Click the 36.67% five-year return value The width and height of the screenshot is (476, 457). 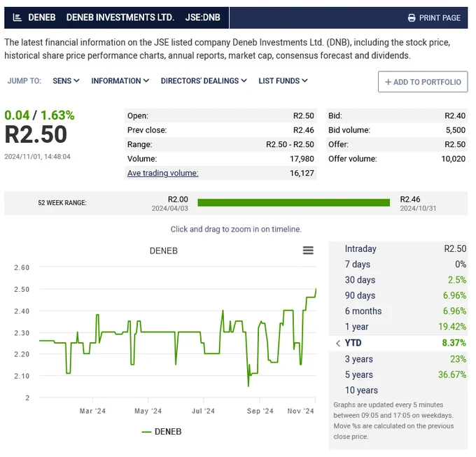452,374
